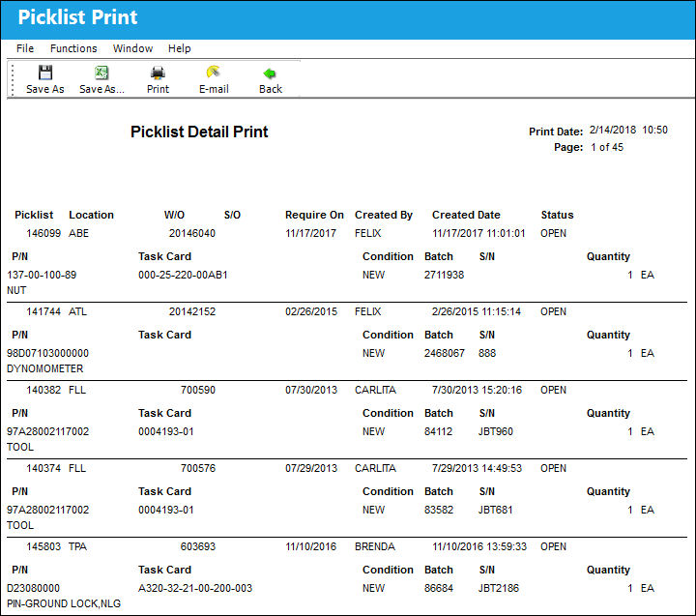
Task: Click the Picklist column header
Action: [34, 215]
